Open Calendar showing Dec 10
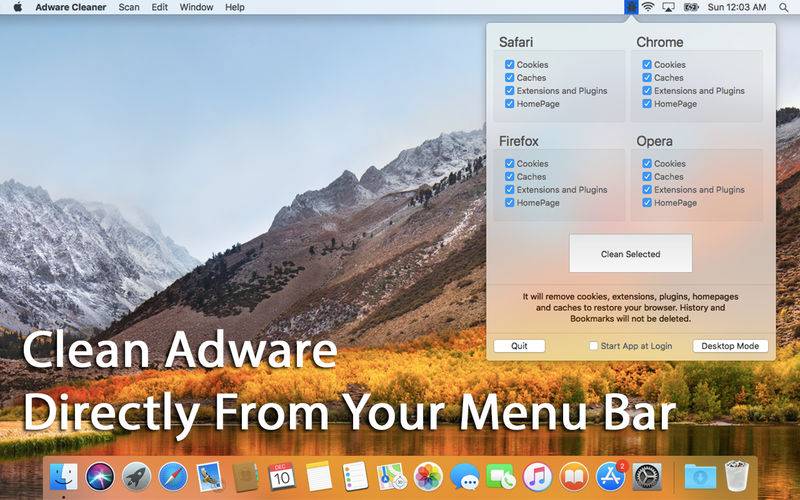 [x=282, y=477]
